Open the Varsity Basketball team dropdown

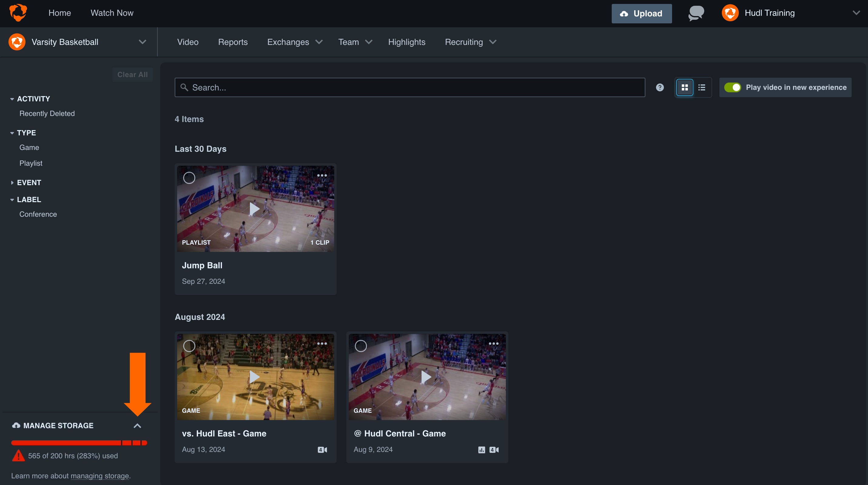[142, 42]
